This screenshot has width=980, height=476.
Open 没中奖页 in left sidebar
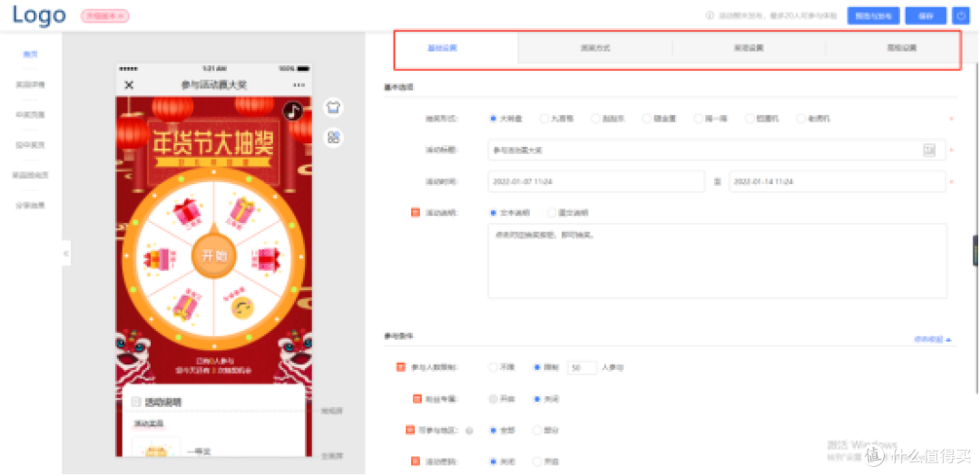click(x=31, y=144)
